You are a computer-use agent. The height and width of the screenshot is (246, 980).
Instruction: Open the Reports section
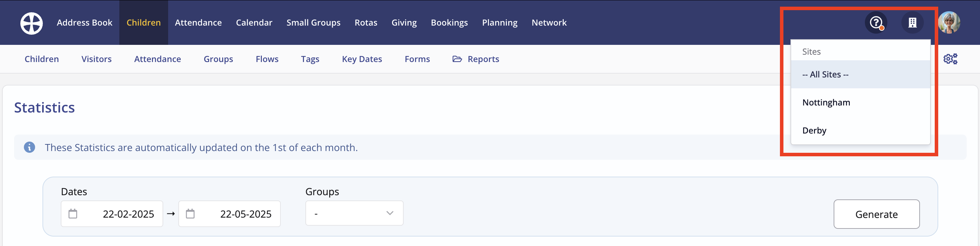(x=476, y=59)
